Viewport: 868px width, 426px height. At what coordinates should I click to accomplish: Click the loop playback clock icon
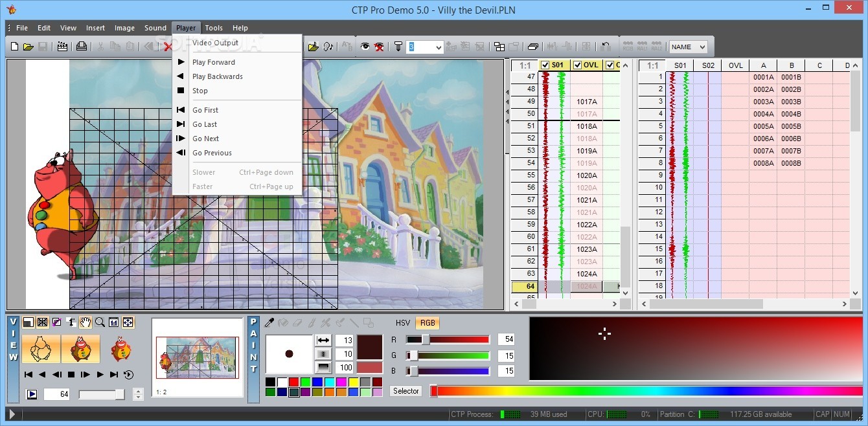[x=128, y=374]
